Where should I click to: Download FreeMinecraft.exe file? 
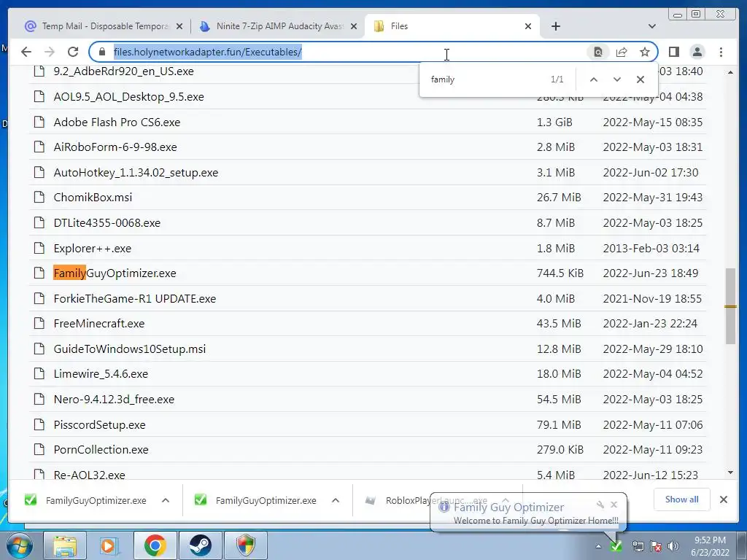click(x=98, y=323)
